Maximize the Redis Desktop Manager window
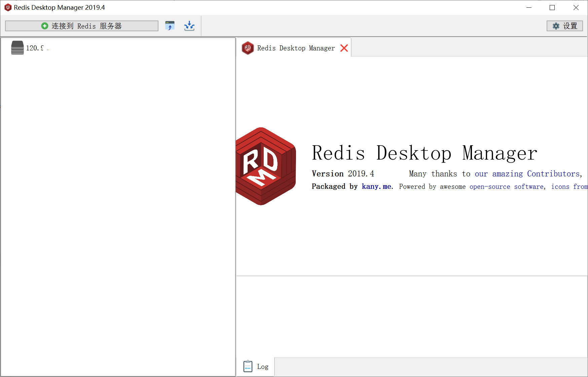Image resolution: width=588 pixels, height=377 pixels. click(552, 7)
